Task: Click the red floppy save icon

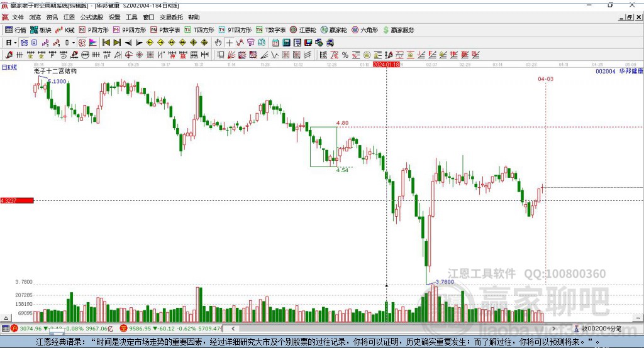Action: tap(308, 42)
